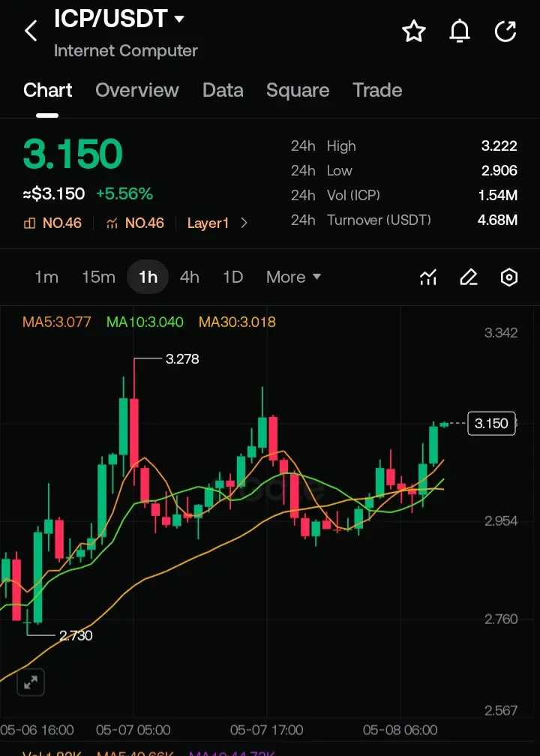The width and height of the screenshot is (540, 756).
Task: Tap the large 3.150 price
Action: pos(73,154)
